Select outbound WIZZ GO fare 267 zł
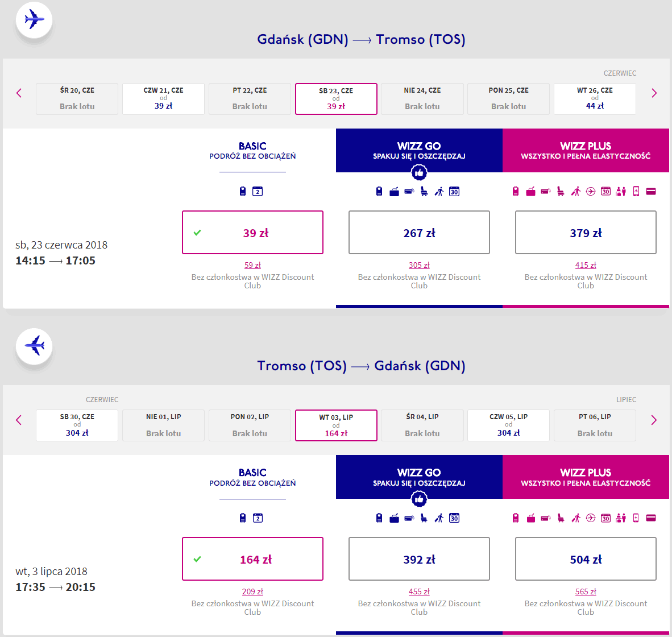Screen dimensions: 672x637 click(419, 233)
